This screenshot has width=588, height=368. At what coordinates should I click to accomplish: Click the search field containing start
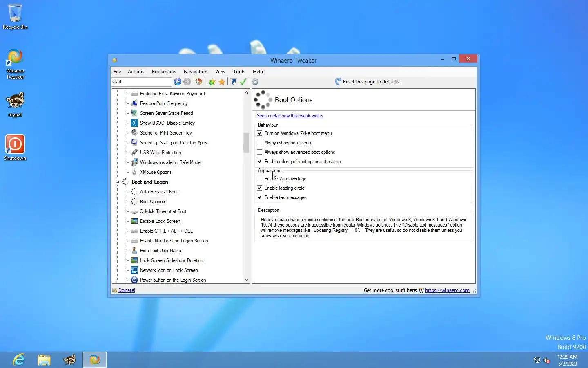(142, 82)
